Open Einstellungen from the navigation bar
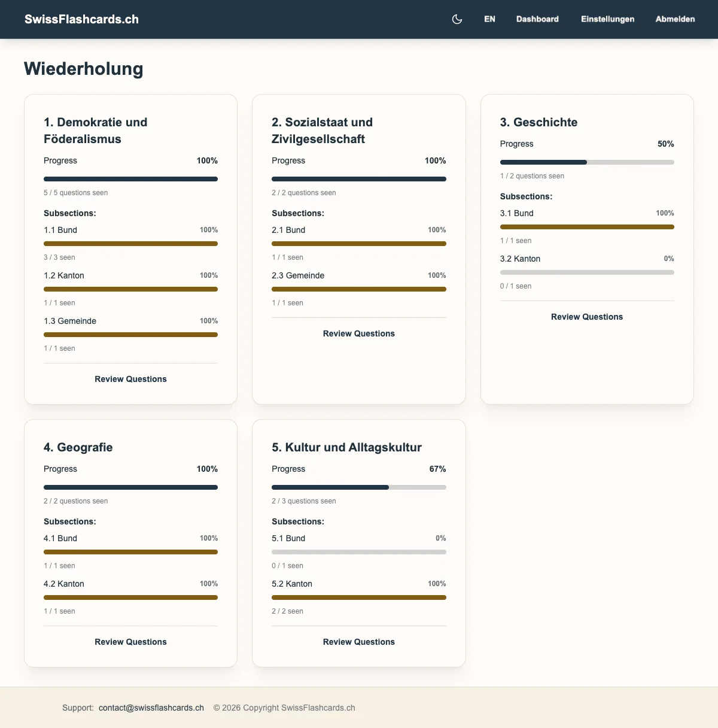 pyautogui.click(x=607, y=19)
